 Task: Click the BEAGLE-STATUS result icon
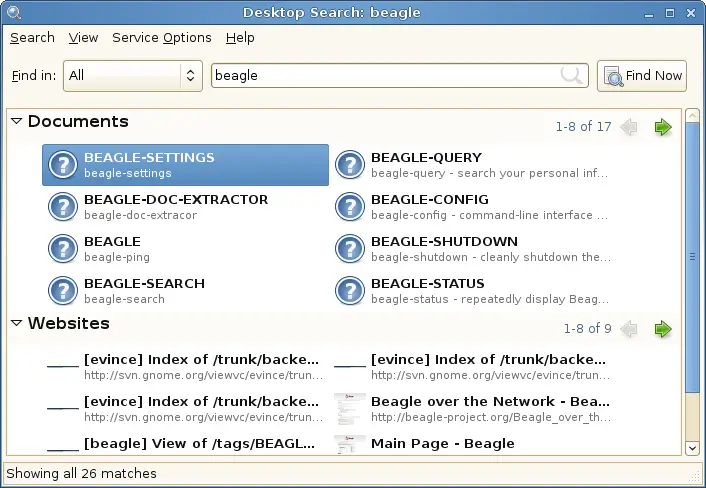pyautogui.click(x=349, y=291)
